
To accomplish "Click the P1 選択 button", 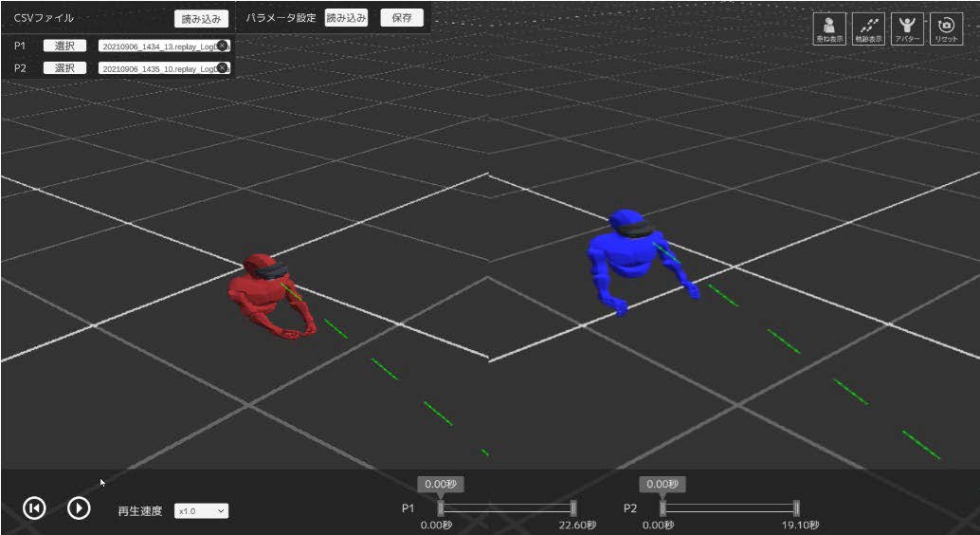I will 64,46.
